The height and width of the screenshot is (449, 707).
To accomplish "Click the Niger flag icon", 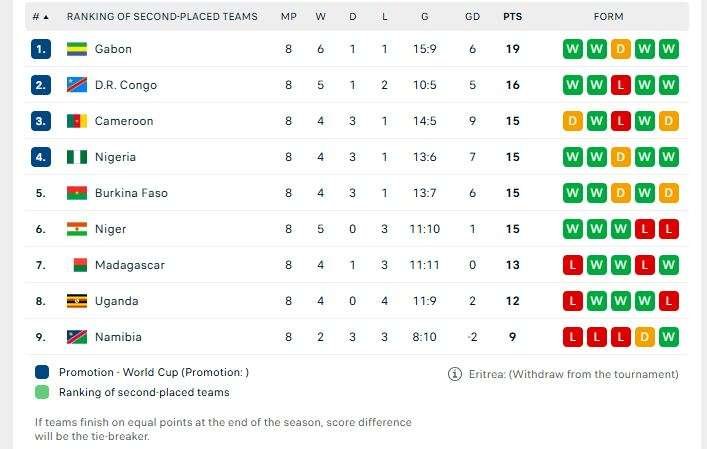I will click(x=76, y=229).
